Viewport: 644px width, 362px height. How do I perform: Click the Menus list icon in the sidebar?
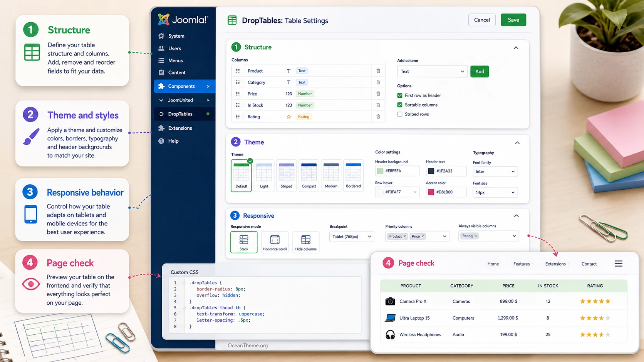[161, 60]
